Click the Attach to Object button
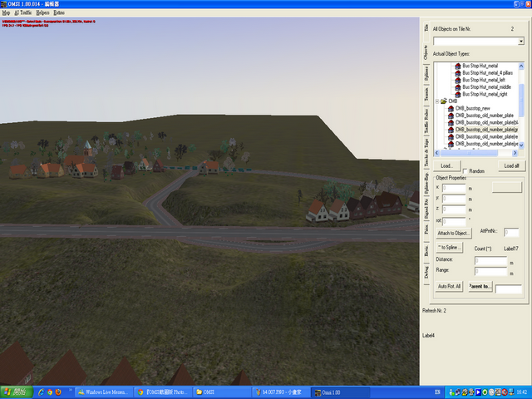This screenshot has width=532, height=399. coord(455,233)
